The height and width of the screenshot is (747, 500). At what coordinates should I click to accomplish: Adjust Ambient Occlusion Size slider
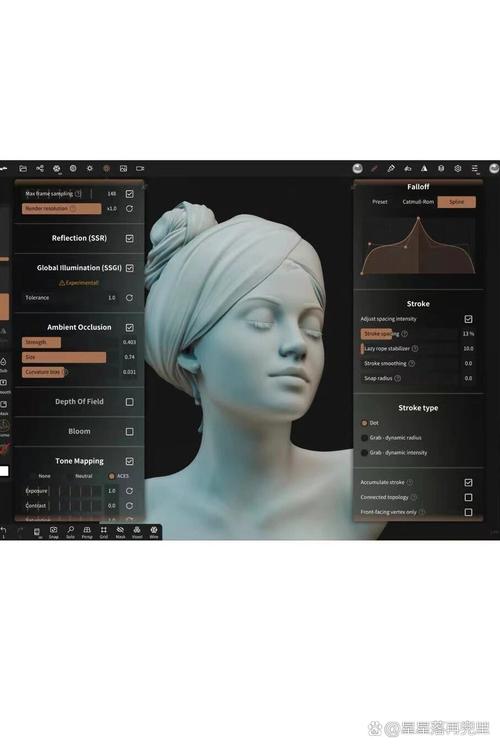70,357
